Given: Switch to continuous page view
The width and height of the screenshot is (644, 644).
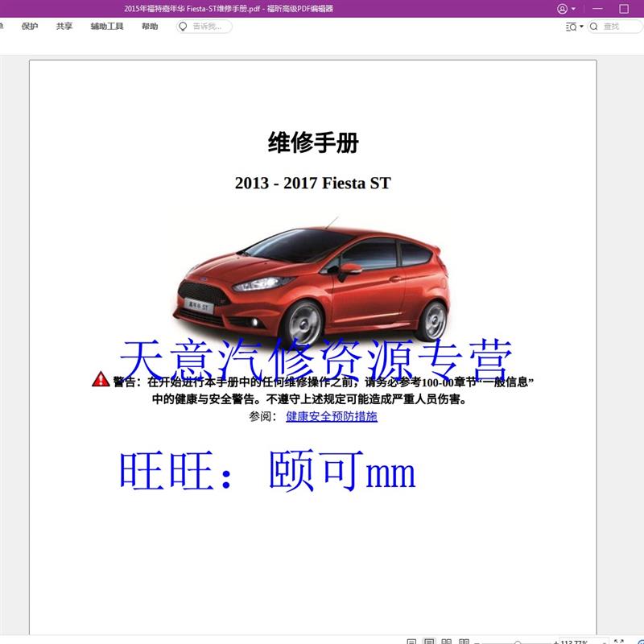Looking at the screenshot, I should click(x=429, y=641).
